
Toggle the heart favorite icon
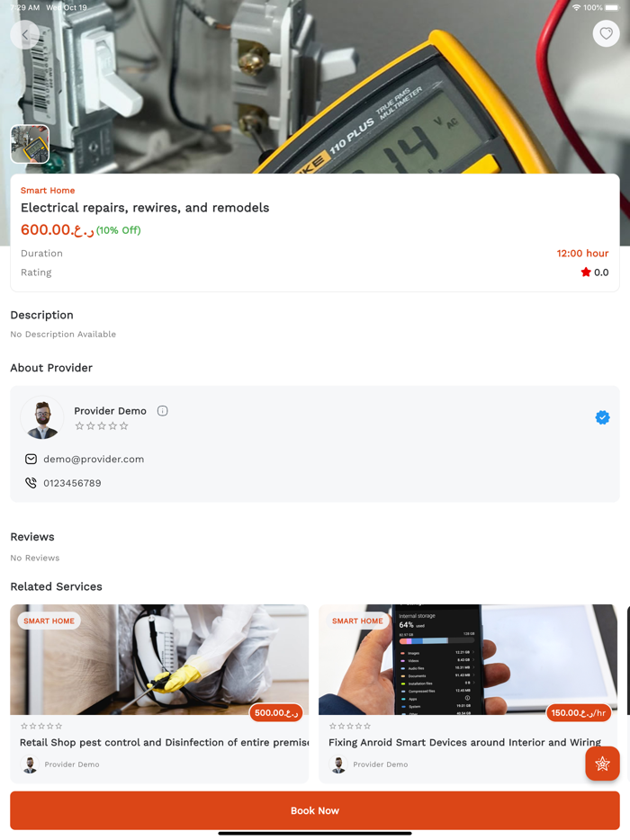[606, 34]
